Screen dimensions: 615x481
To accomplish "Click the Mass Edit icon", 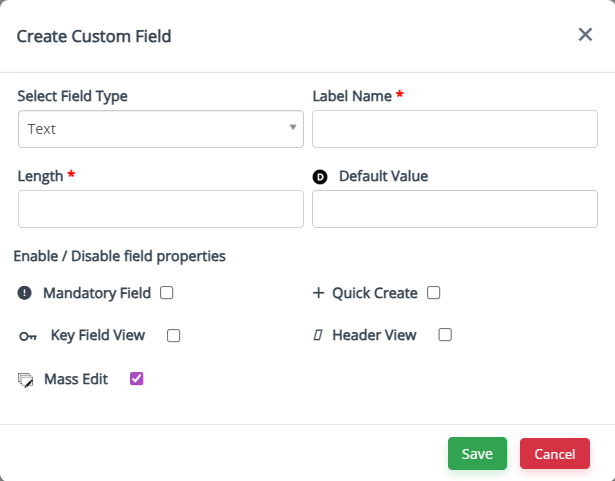I will (x=25, y=380).
